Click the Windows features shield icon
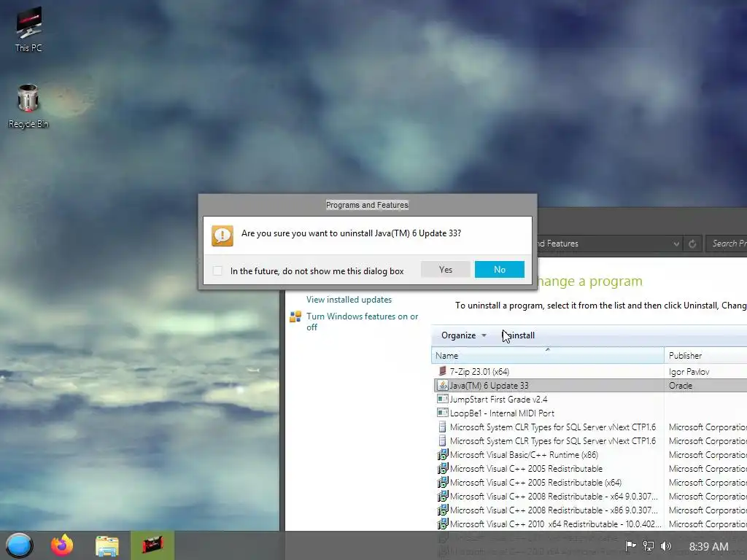 point(295,316)
